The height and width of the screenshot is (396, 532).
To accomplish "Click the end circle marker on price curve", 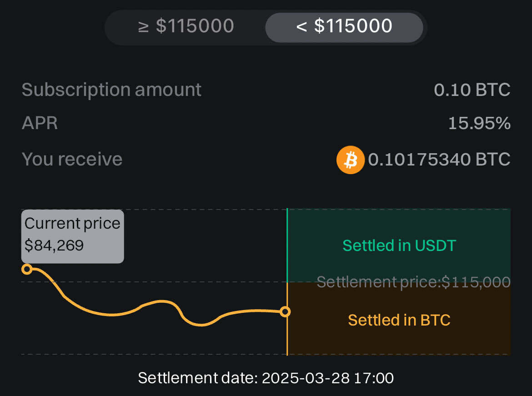I will point(285,311).
